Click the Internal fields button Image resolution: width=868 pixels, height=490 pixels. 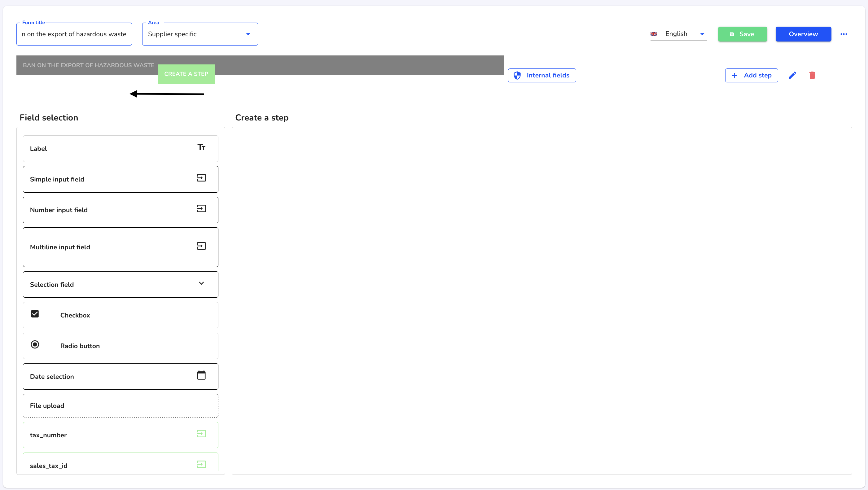[542, 75]
